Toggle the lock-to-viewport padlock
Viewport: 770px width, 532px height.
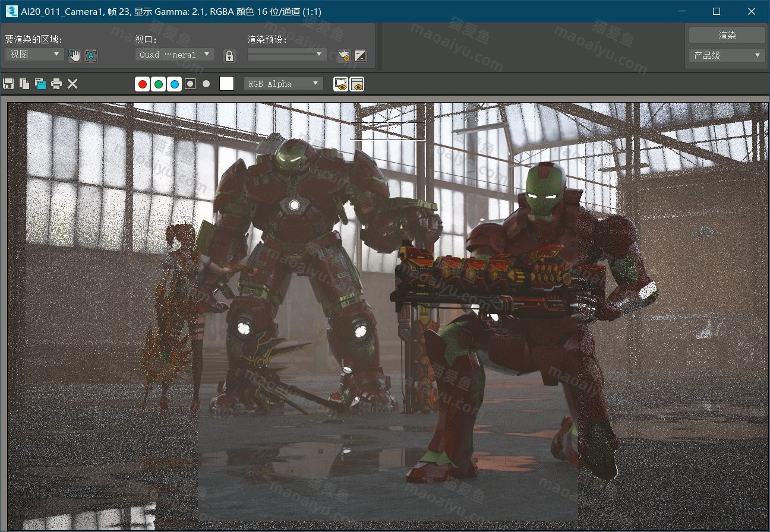point(229,56)
